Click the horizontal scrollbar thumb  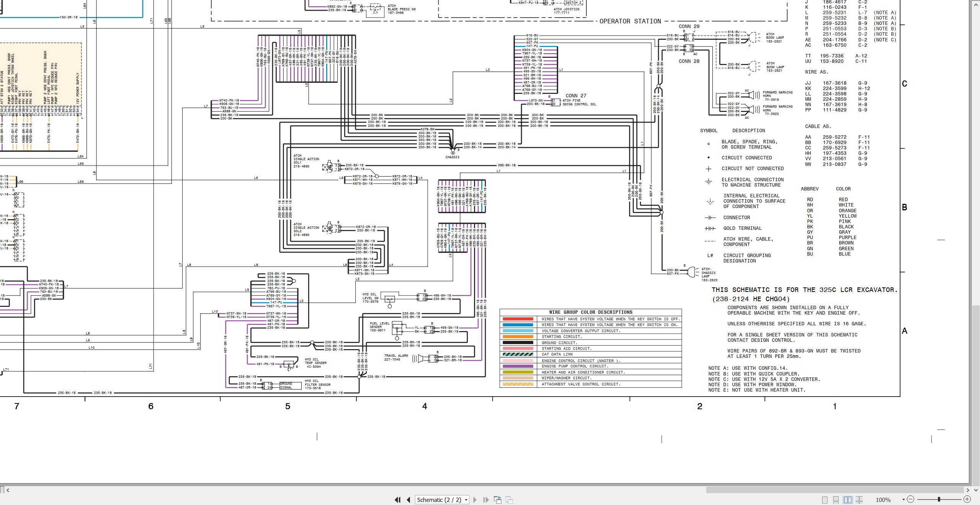tap(835, 490)
